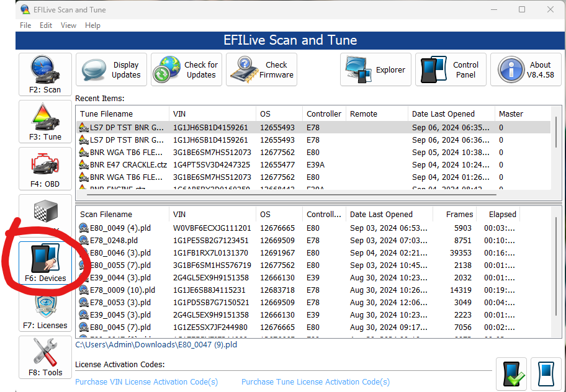Open the F6: Devices module
Screen dimensions: 566x392
click(45, 263)
